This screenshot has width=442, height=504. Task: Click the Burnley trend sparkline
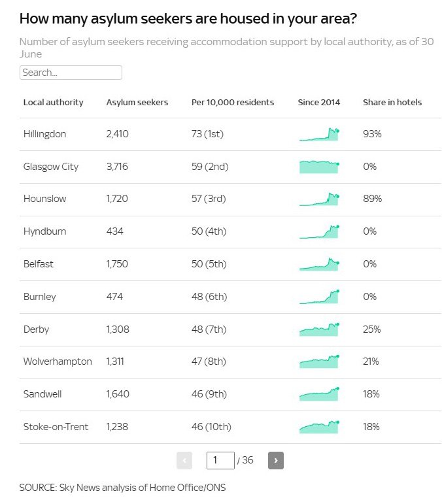point(319,297)
